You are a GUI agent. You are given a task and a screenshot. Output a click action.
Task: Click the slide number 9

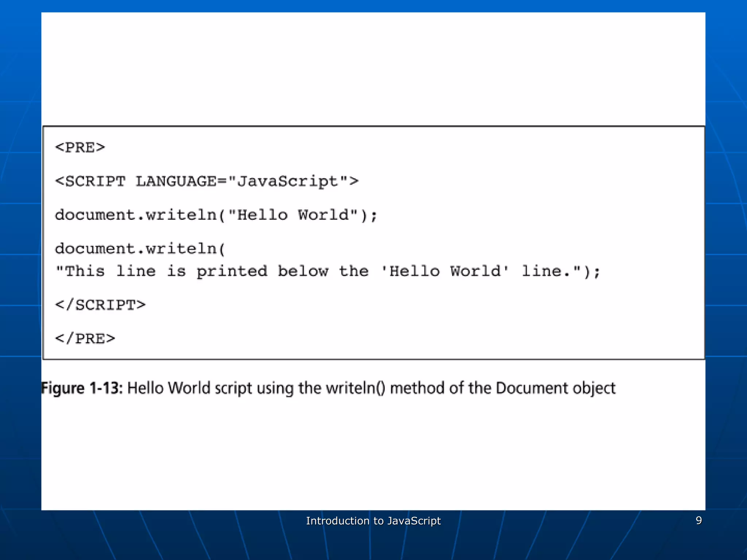tap(699, 520)
